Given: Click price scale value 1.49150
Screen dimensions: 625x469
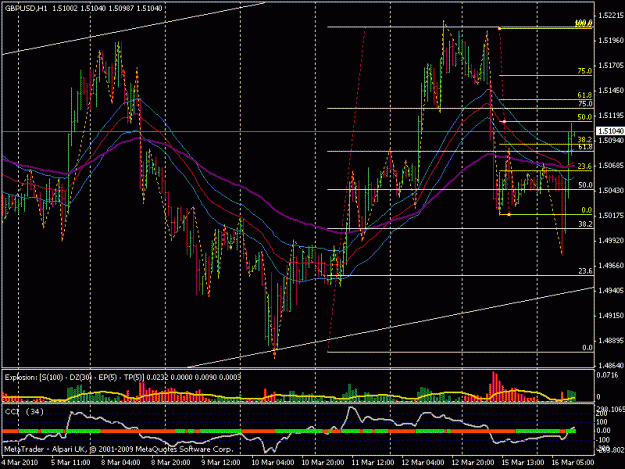Looking at the screenshot, I should point(610,316).
